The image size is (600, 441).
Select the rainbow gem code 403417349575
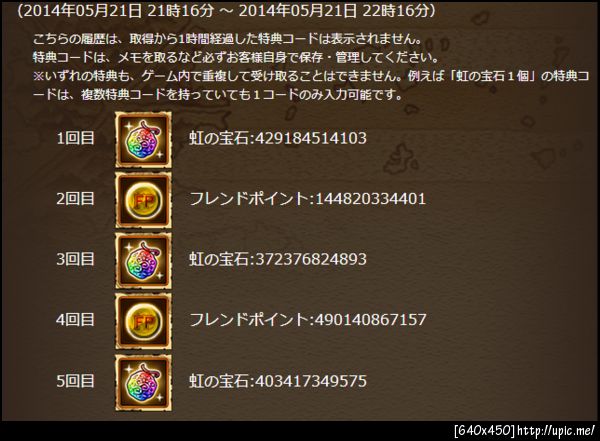pyautogui.click(x=311, y=381)
